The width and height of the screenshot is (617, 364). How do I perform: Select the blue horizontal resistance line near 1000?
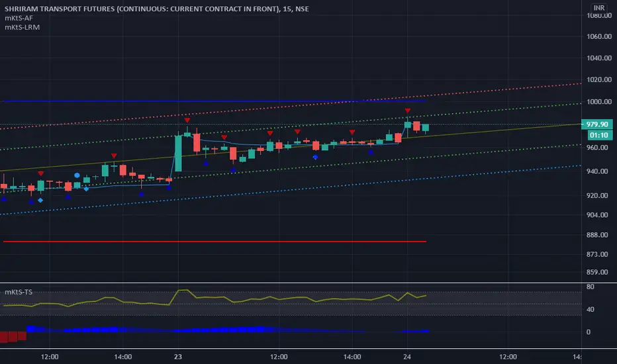214,101
